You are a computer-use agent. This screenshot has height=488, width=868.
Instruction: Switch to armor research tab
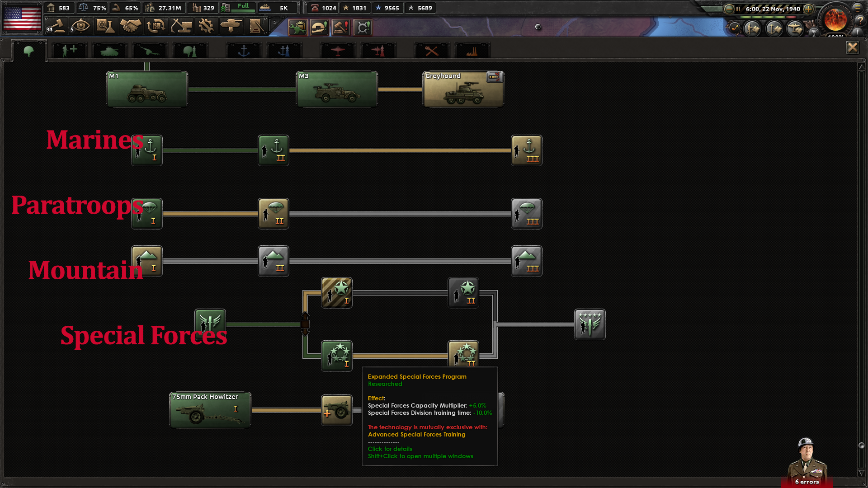click(x=109, y=51)
